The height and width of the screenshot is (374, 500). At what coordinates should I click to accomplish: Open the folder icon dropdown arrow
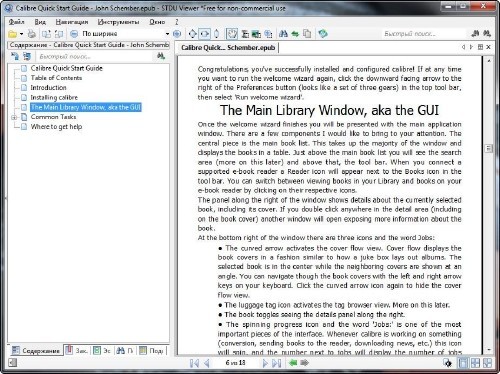(x=22, y=34)
